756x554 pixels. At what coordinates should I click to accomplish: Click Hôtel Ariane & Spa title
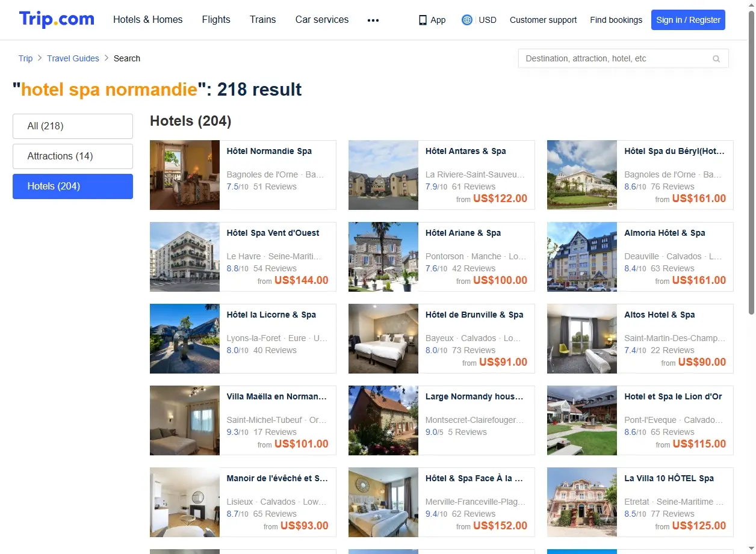coord(463,233)
